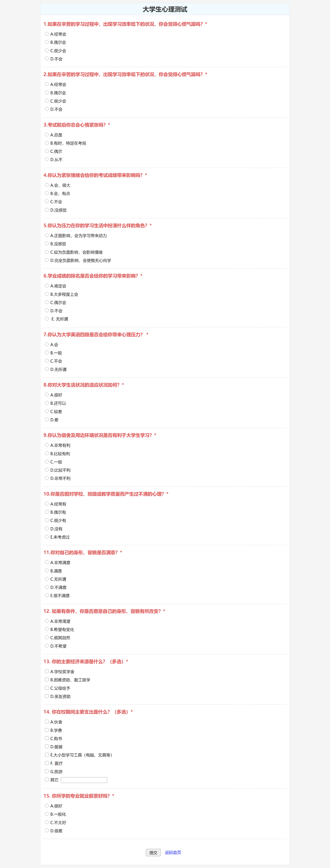This screenshot has height=868, width=330.
Task: Pick 'D.没感觉' in question 4
Action: pos(47,210)
